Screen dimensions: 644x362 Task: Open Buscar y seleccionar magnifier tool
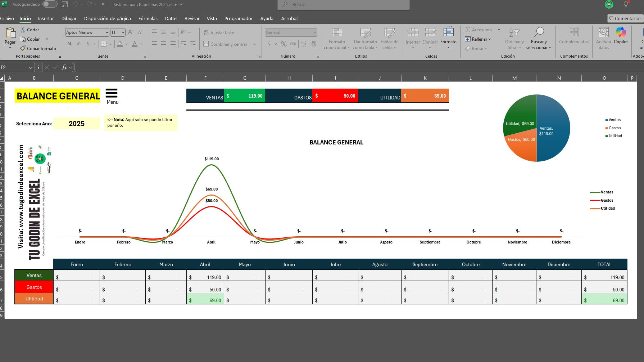[x=539, y=32]
